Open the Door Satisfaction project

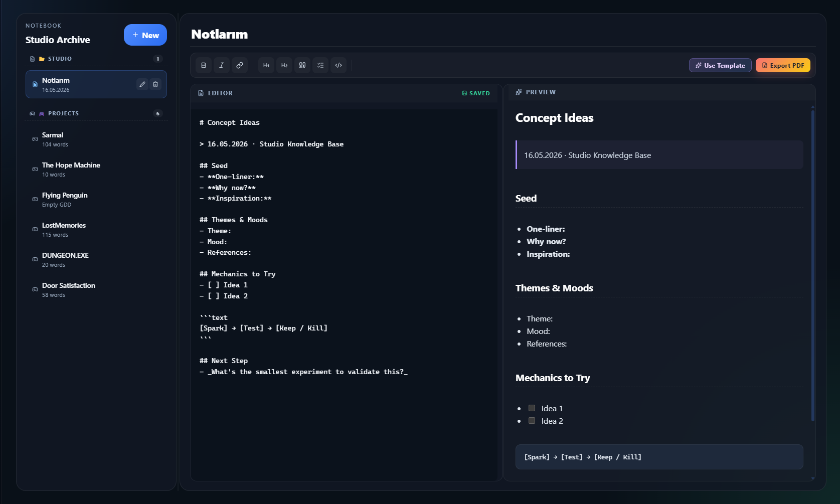(96, 289)
